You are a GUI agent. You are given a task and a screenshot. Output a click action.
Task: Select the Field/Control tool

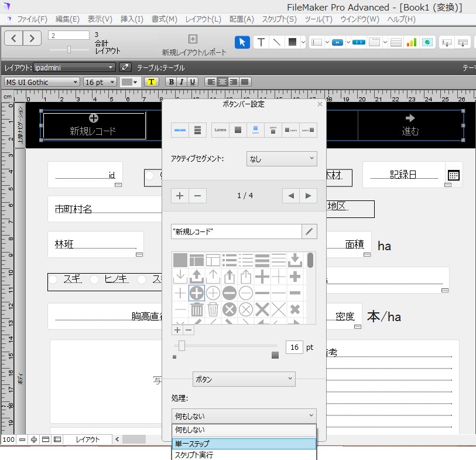coord(317,42)
